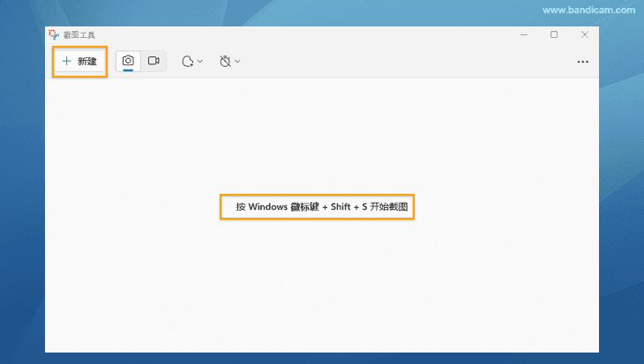Expand the snip shape dropdown chevron
The image size is (644, 364).
tap(200, 62)
